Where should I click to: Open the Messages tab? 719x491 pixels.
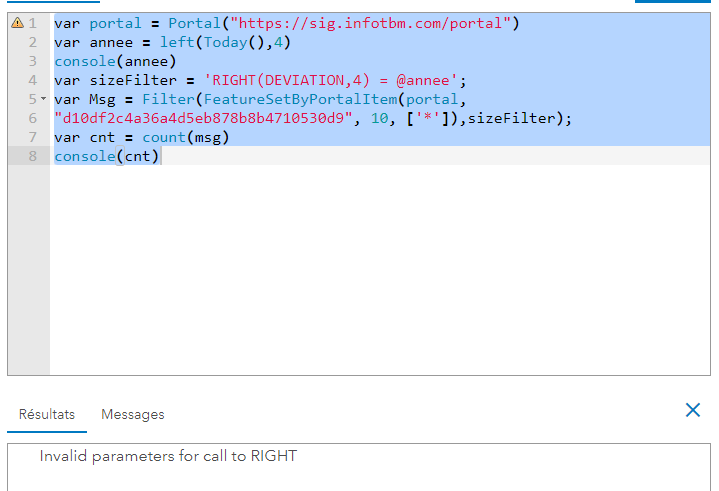[x=133, y=414]
